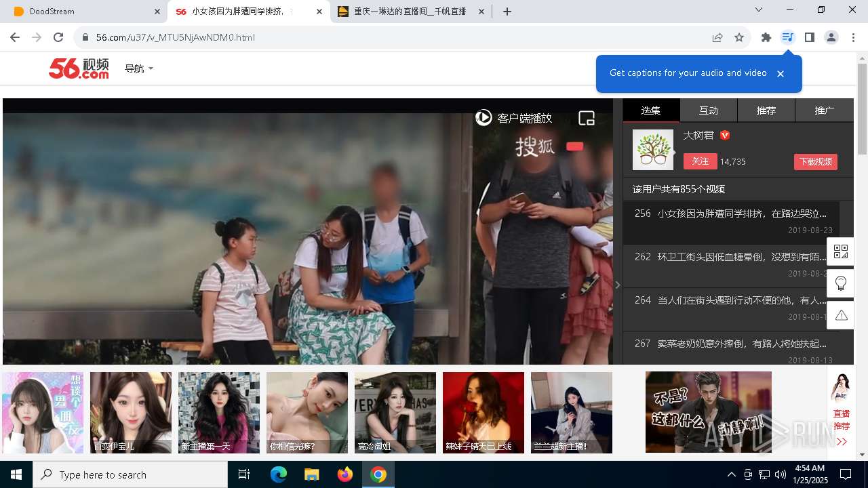Play episode 262 环卫工街头因低血糖晕倒

pos(731,266)
